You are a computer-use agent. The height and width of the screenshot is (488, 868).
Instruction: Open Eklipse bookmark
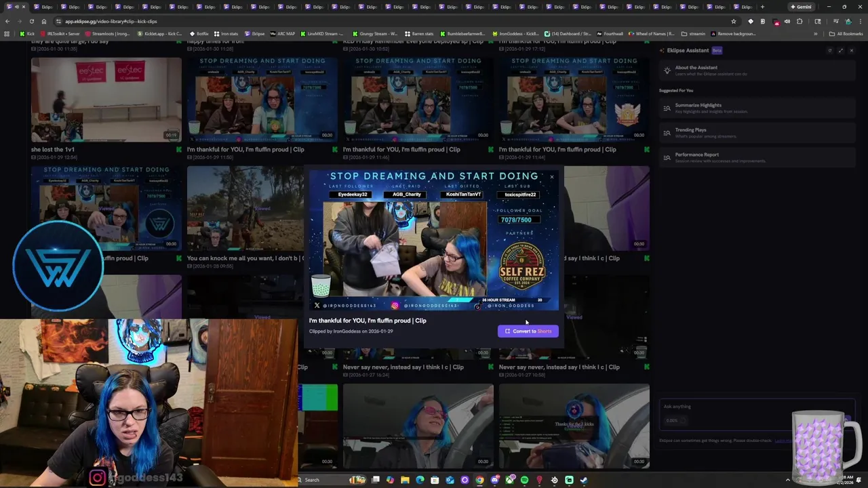(254, 33)
